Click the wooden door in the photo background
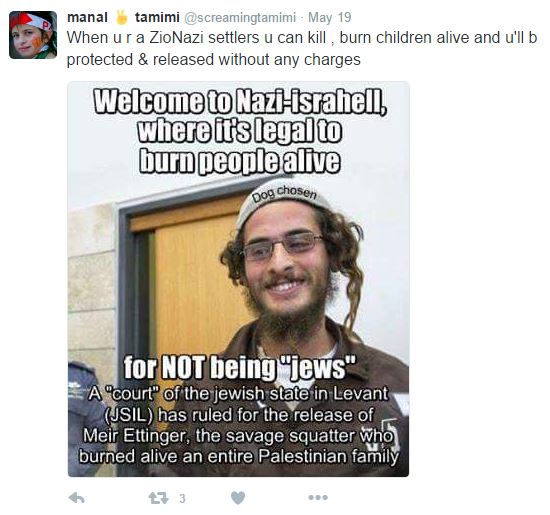 point(196,281)
